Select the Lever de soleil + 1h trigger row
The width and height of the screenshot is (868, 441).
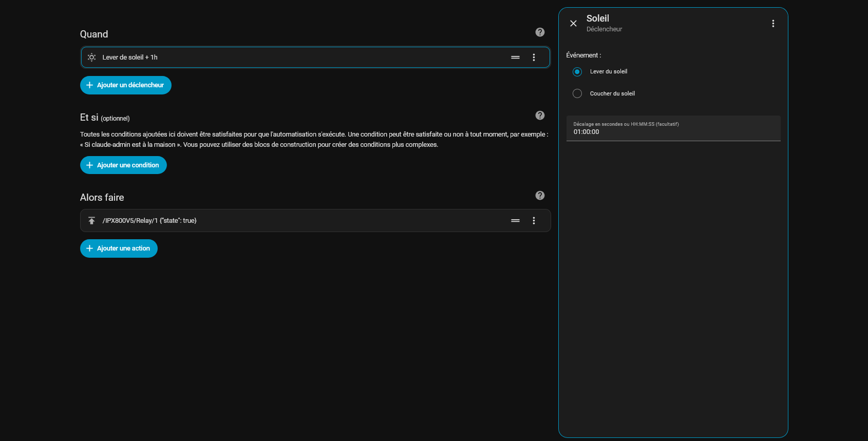pyautogui.click(x=298, y=57)
